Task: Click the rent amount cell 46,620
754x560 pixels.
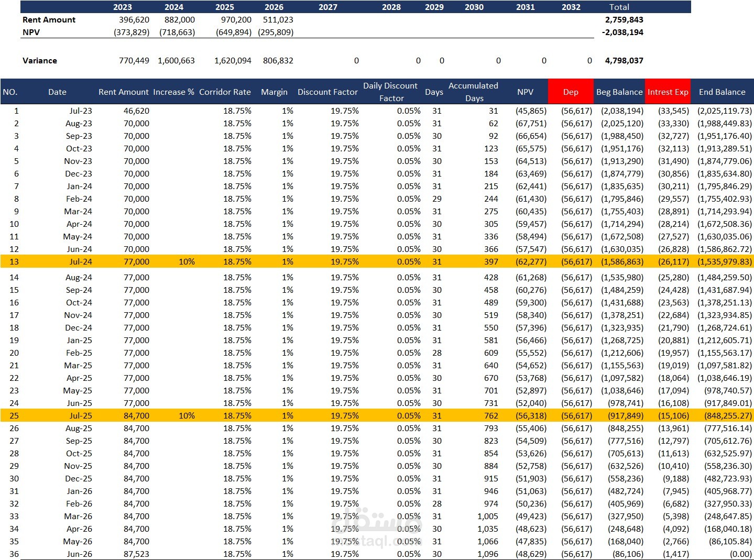Action: (136, 111)
